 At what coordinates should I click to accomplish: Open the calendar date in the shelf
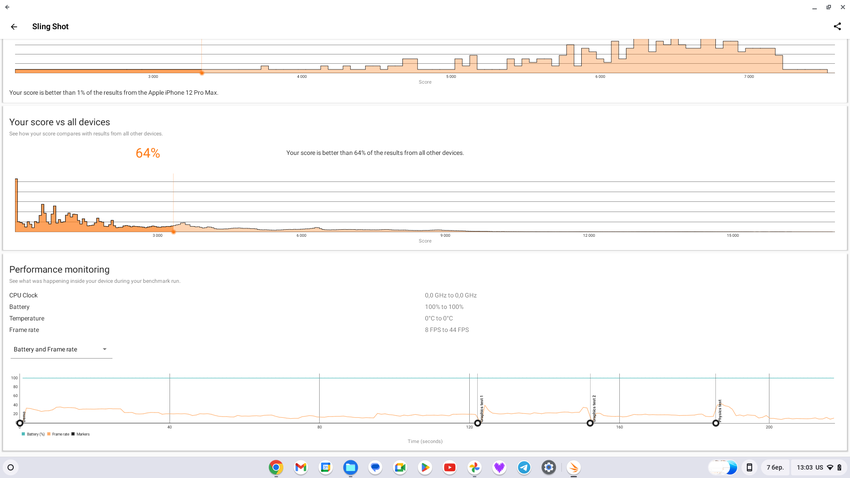tap(775, 467)
